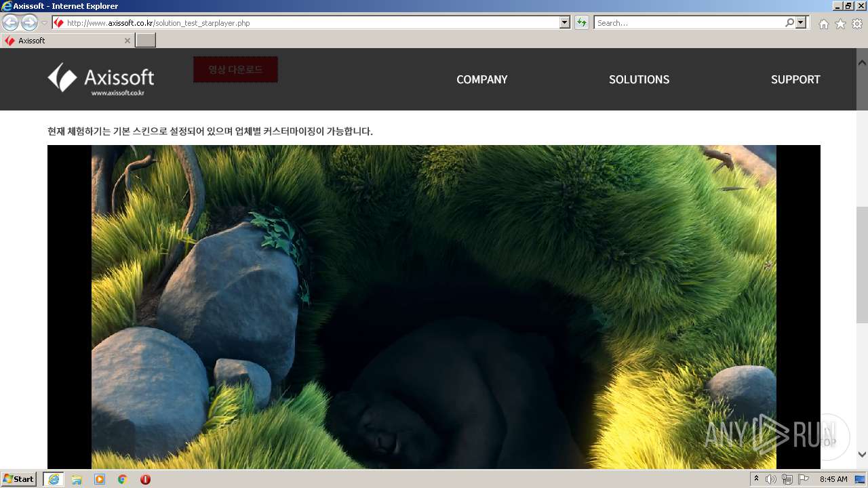
Task: Click the 8:45 AM system clock
Action: tap(833, 479)
